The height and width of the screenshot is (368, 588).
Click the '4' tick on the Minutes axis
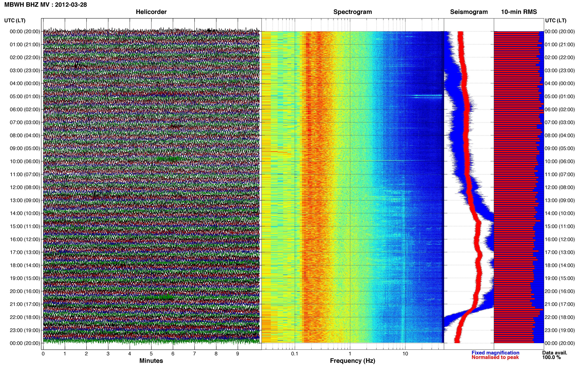tap(130, 354)
